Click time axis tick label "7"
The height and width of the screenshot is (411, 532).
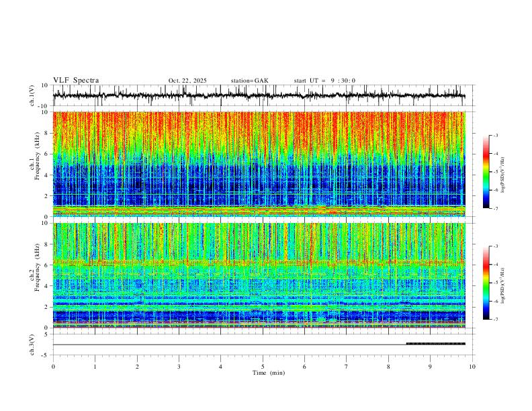click(347, 367)
